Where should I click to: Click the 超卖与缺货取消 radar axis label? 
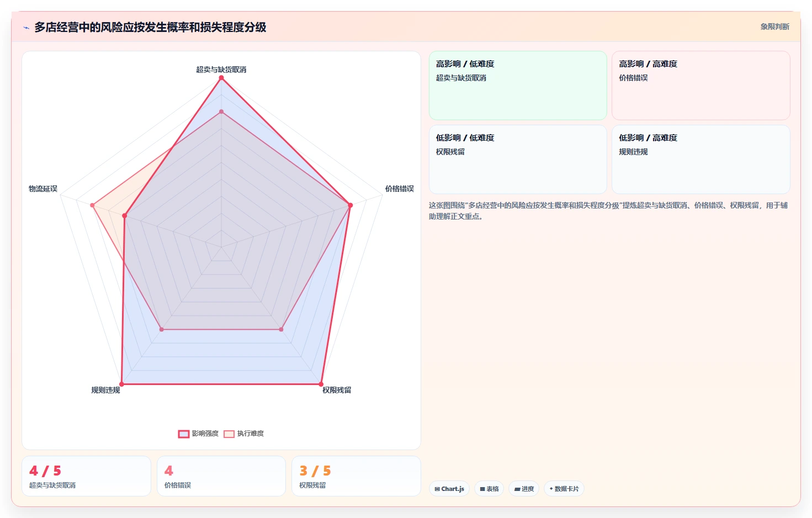pyautogui.click(x=221, y=70)
